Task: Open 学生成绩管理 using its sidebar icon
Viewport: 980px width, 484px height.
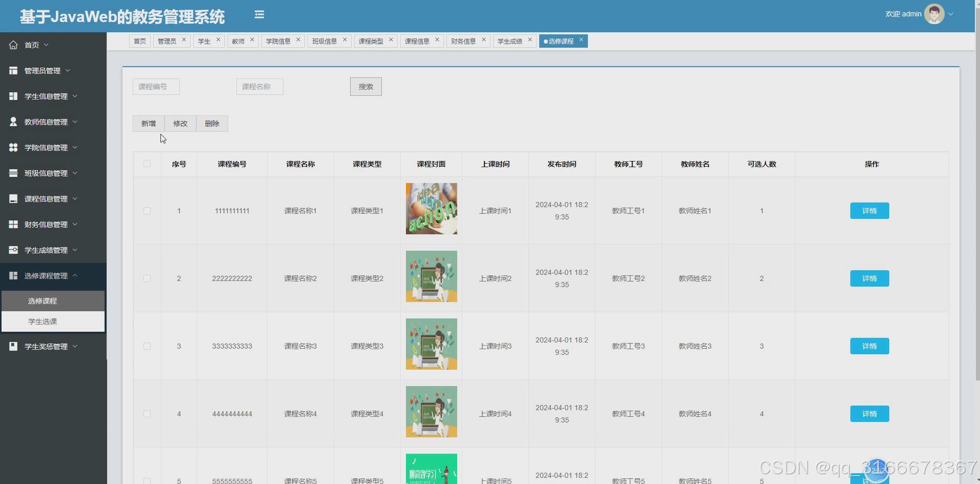Action: pyautogui.click(x=13, y=250)
